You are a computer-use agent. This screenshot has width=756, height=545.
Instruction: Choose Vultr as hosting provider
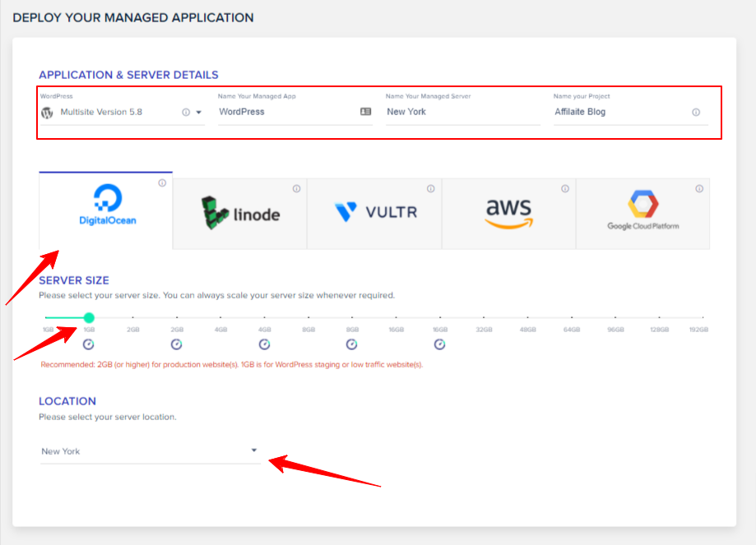point(374,213)
